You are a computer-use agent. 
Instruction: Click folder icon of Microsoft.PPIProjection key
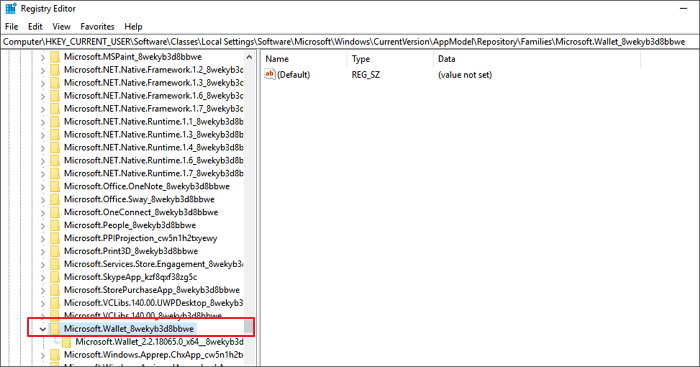55,238
